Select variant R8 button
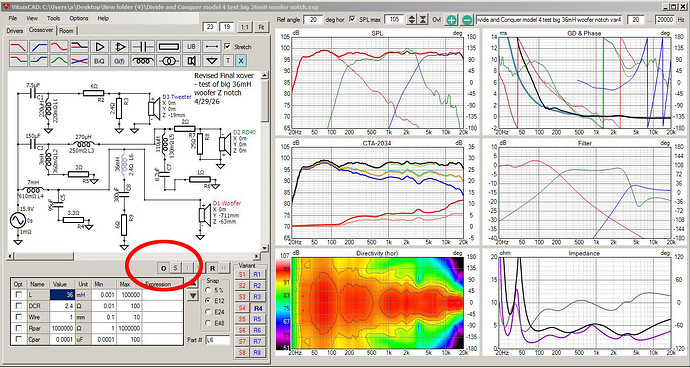 [257, 353]
